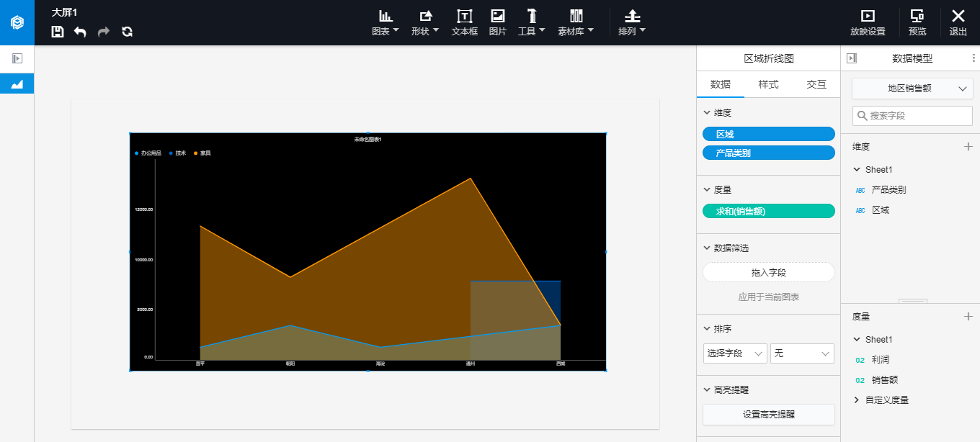Toggle the left sidebar panel expand icon
Image resolution: width=980 pixels, height=442 pixels.
tap(17, 58)
